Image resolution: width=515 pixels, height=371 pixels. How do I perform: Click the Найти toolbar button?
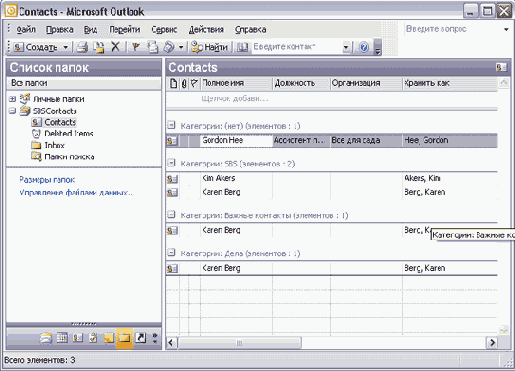click(x=210, y=47)
